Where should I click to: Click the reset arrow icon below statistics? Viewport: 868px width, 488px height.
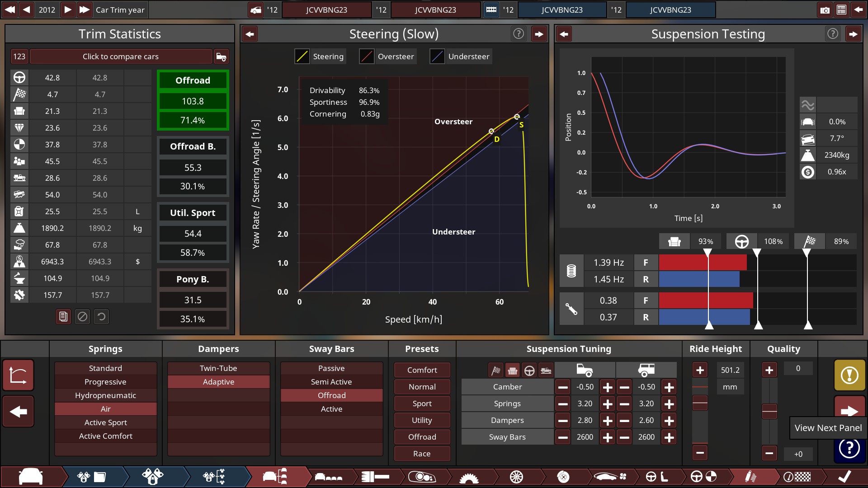point(102,317)
